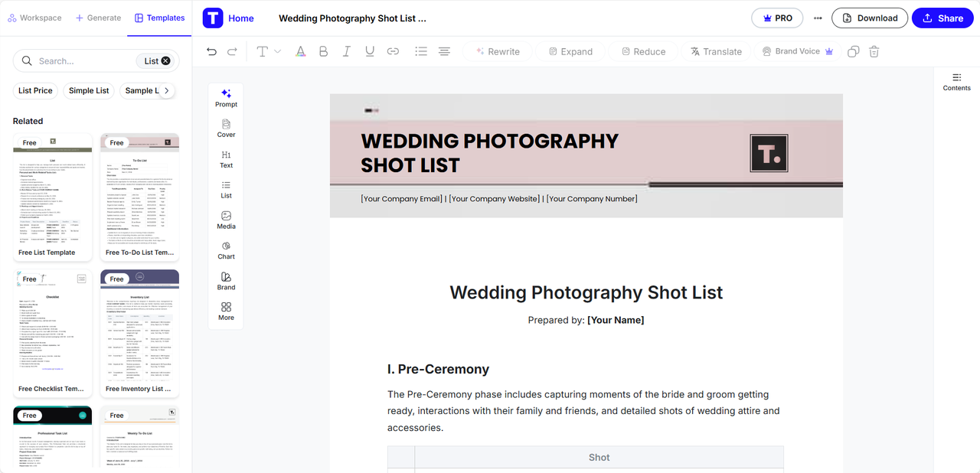Open the More tools grid
This screenshot has height=473, width=980.
(226, 312)
